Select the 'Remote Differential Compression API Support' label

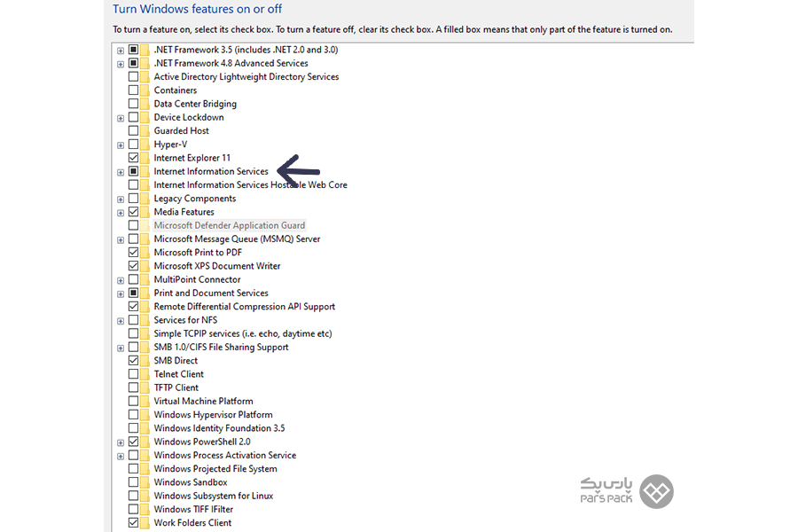pyautogui.click(x=245, y=307)
